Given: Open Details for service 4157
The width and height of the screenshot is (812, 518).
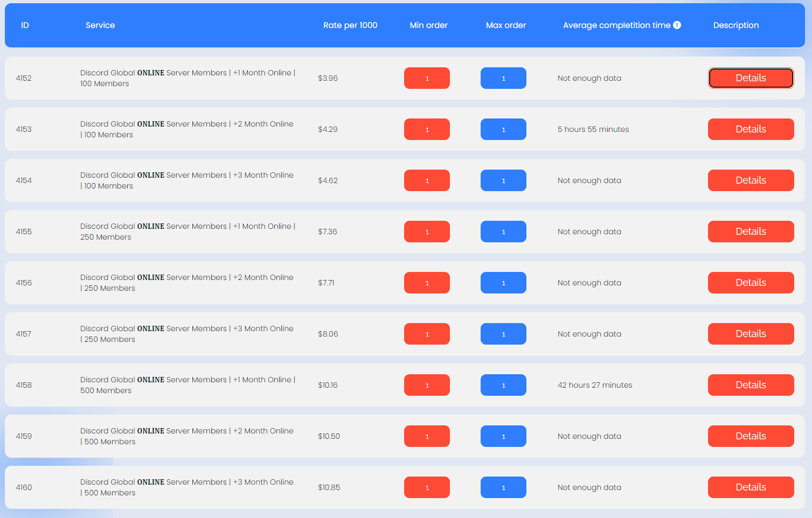Looking at the screenshot, I should click(x=751, y=334).
